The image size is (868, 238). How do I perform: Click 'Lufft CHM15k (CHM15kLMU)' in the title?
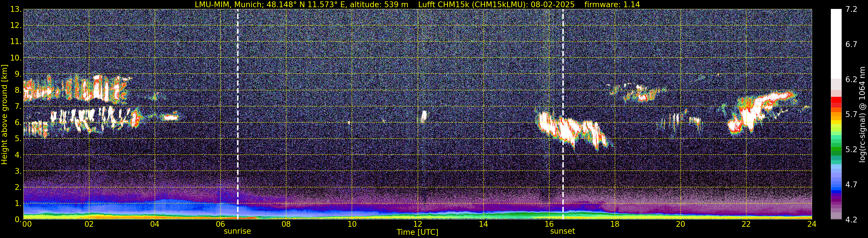pos(472,4)
